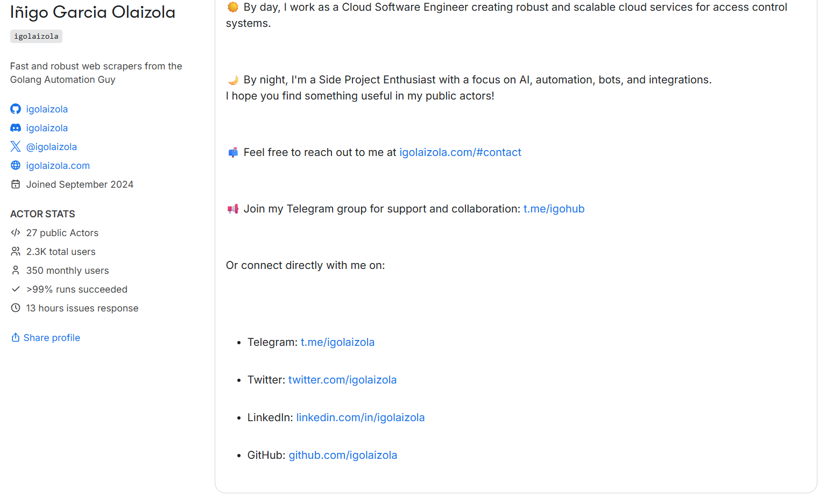Open the igolaizola.com/#contact link

tap(460, 152)
